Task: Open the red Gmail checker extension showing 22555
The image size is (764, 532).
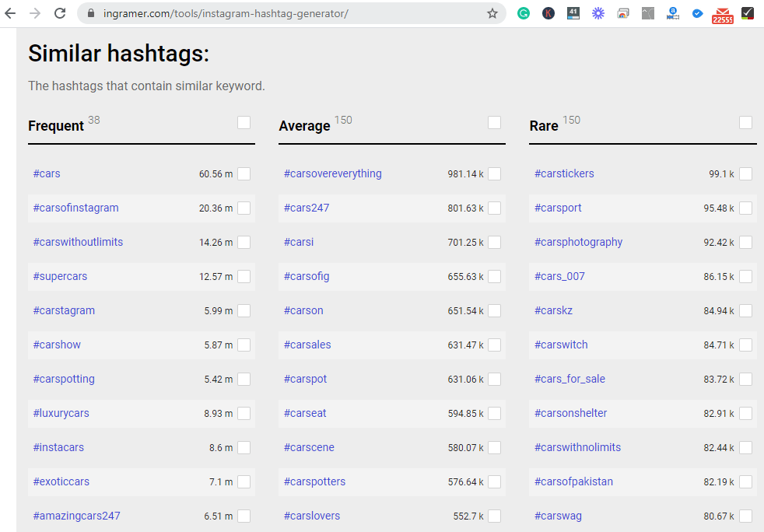Action: (722, 14)
